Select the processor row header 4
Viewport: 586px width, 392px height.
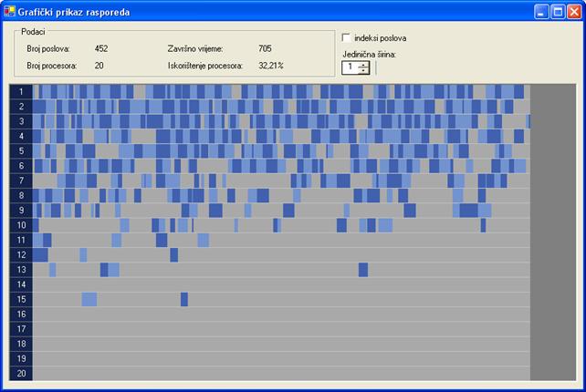tap(21, 136)
